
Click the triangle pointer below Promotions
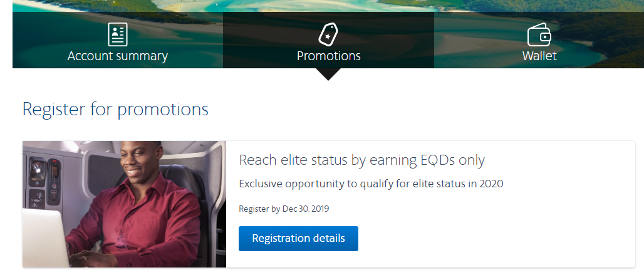coord(328,74)
